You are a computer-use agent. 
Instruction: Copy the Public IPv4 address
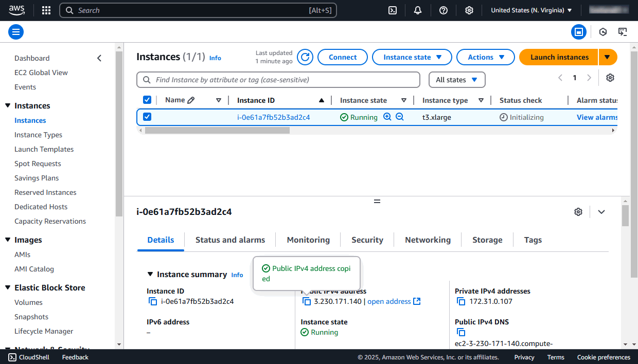(x=307, y=301)
